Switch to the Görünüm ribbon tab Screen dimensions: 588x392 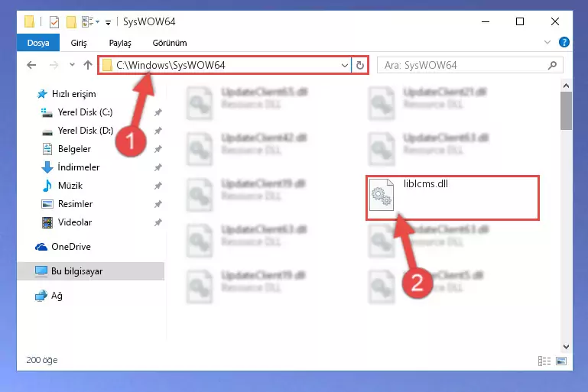tap(170, 43)
